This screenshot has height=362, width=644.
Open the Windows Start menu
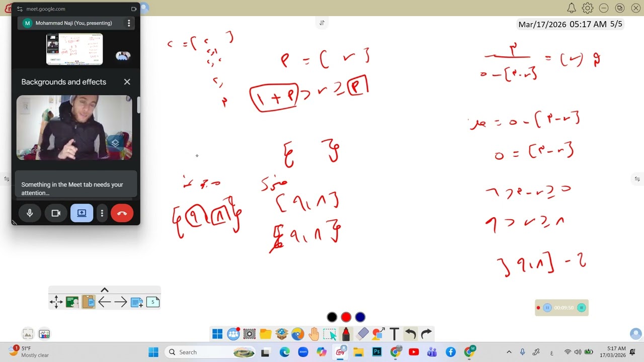tap(153, 352)
